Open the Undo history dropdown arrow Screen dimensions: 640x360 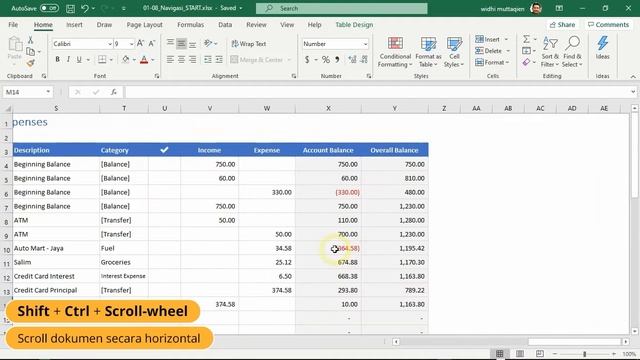(x=93, y=9)
